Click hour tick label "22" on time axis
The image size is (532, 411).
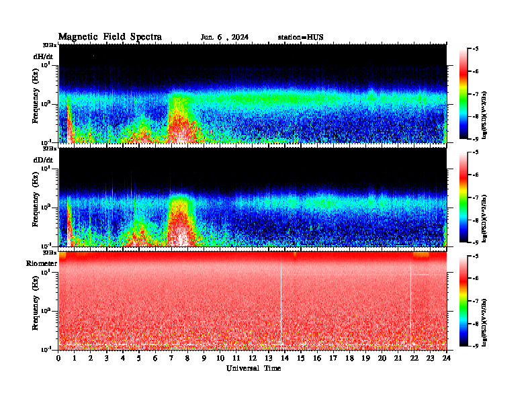coord(414,359)
